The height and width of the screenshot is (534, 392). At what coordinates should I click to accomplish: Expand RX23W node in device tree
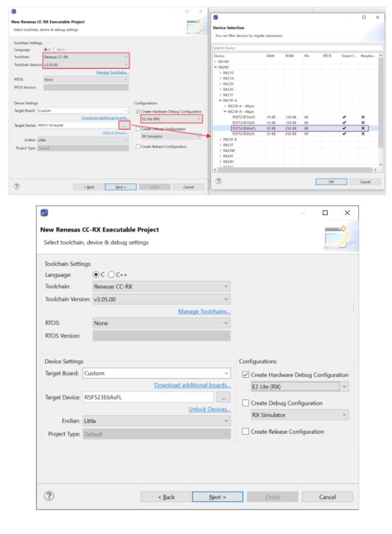220,150
